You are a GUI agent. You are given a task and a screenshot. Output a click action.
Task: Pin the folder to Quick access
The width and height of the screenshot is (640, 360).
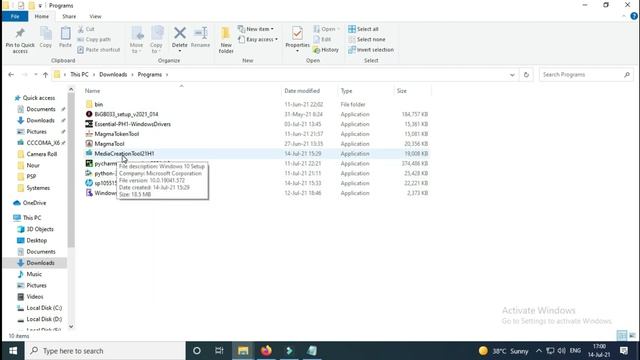[x=20, y=40]
